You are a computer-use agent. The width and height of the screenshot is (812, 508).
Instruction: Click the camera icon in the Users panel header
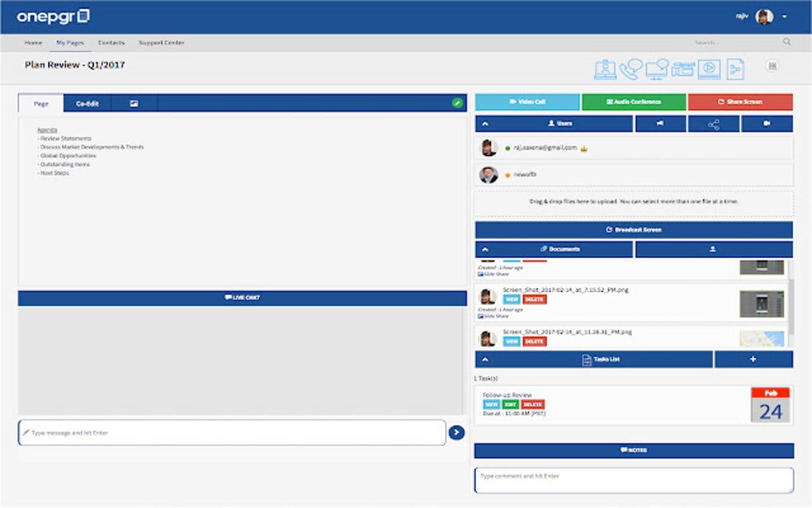767,124
